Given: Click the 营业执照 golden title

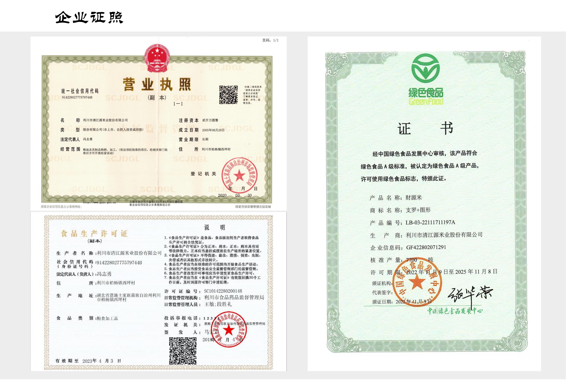Looking at the screenshot, I should 157,84.
